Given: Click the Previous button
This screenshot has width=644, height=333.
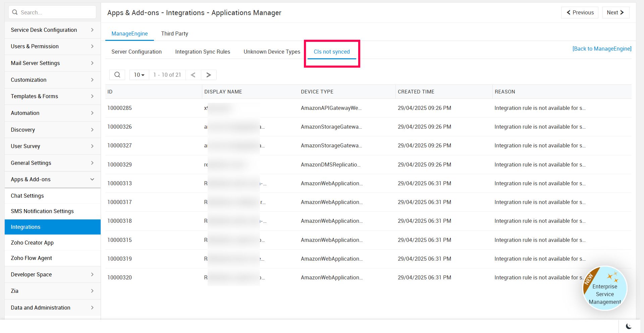Looking at the screenshot, I should coord(580,12).
